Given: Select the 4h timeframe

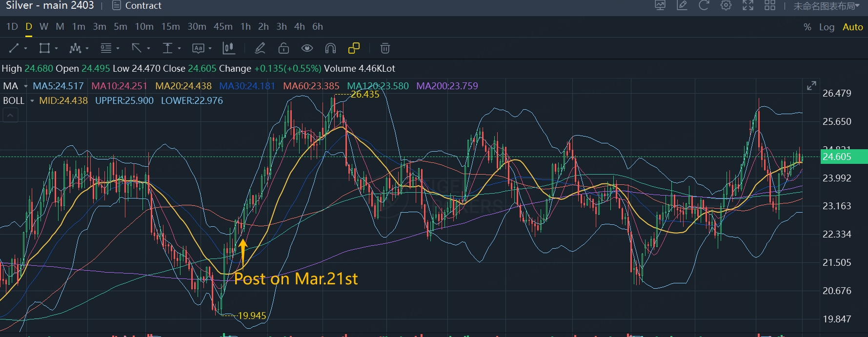Looking at the screenshot, I should (x=300, y=27).
